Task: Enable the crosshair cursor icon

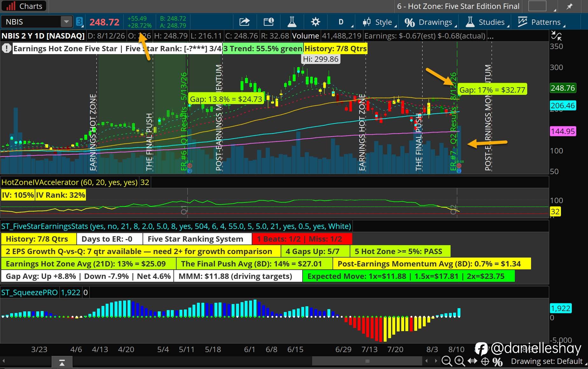Action: [485, 361]
